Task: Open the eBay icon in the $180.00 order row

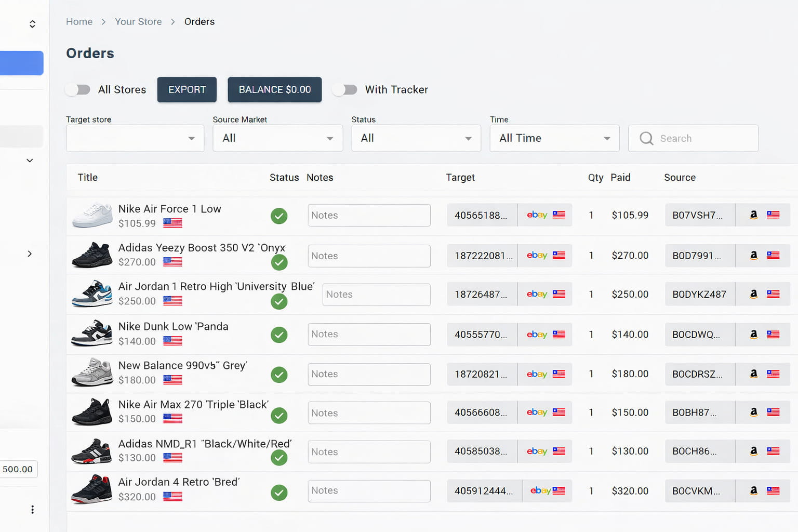Action: pyautogui.click(x=537, y=374)
